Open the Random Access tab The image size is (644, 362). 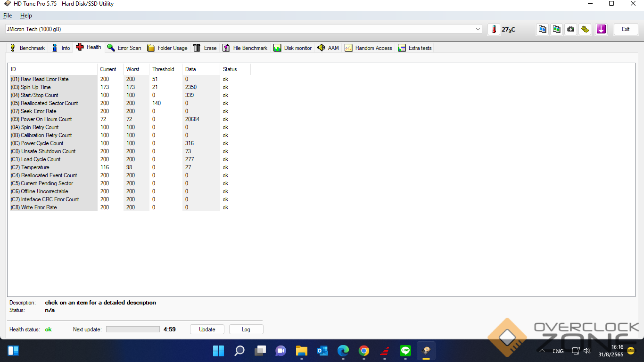[368, 48]
